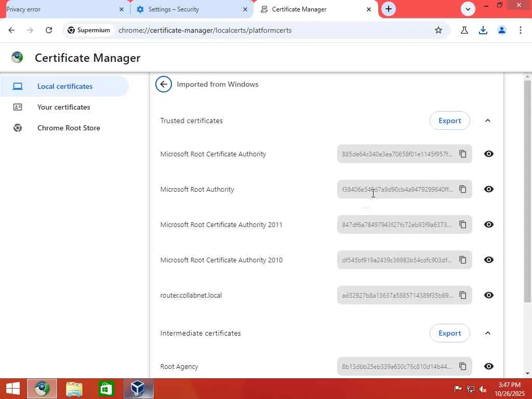Screen dimensions: 532x399
Task: Export the Intermediate certificates
Action: tap(449, 333)
